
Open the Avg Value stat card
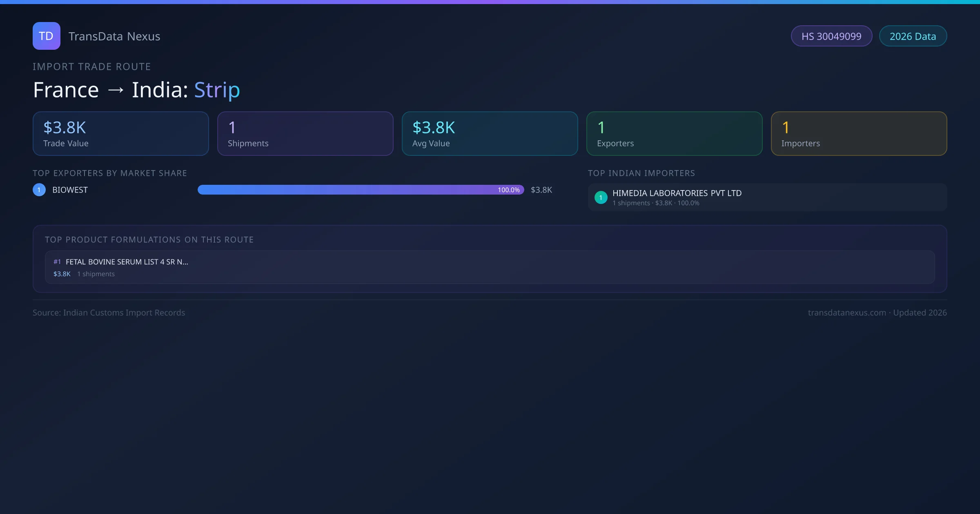pos(490,134)
